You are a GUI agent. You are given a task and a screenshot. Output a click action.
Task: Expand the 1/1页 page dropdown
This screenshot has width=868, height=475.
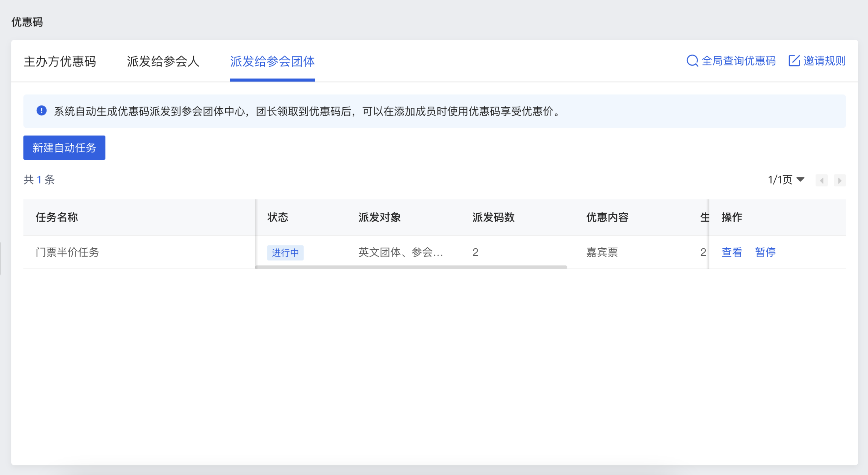click(x=786, y=180)
